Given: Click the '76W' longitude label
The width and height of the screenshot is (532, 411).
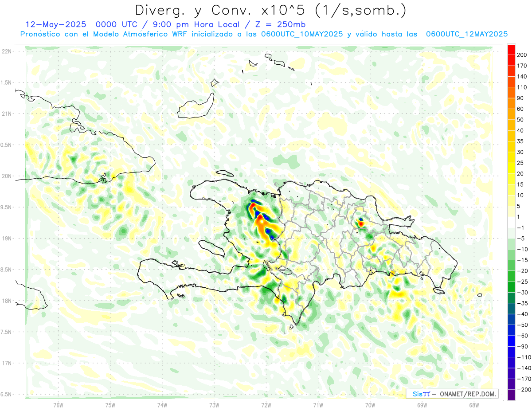Looking at the screenshot, I should (x=58, y=405).
